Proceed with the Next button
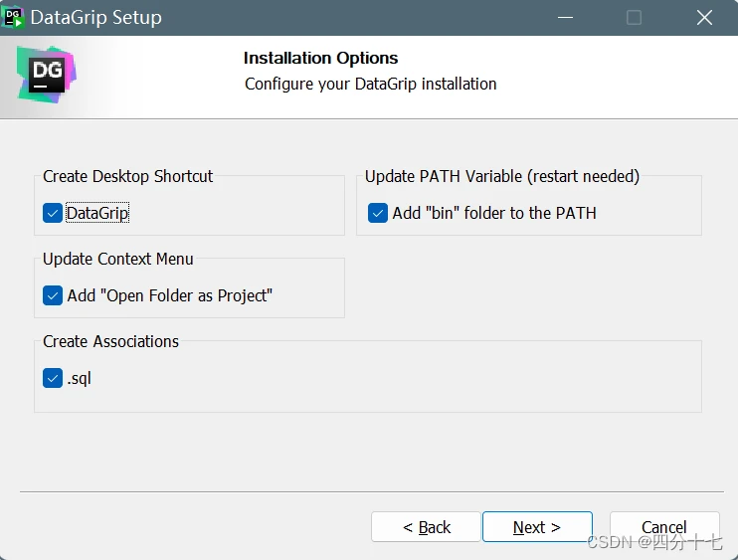738x560 pixels. point(537,527)
